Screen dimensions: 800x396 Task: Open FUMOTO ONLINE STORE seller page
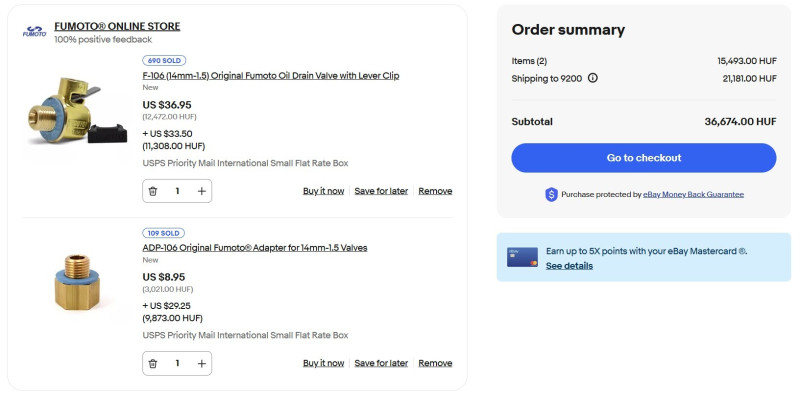tap(117, 26)
